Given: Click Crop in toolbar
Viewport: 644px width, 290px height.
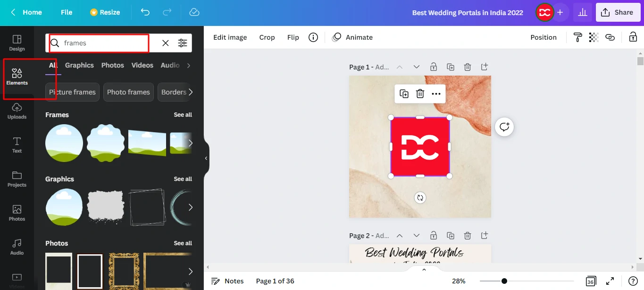Looking at the screenshot, I should pyautogui.click(x=267, y=37).
